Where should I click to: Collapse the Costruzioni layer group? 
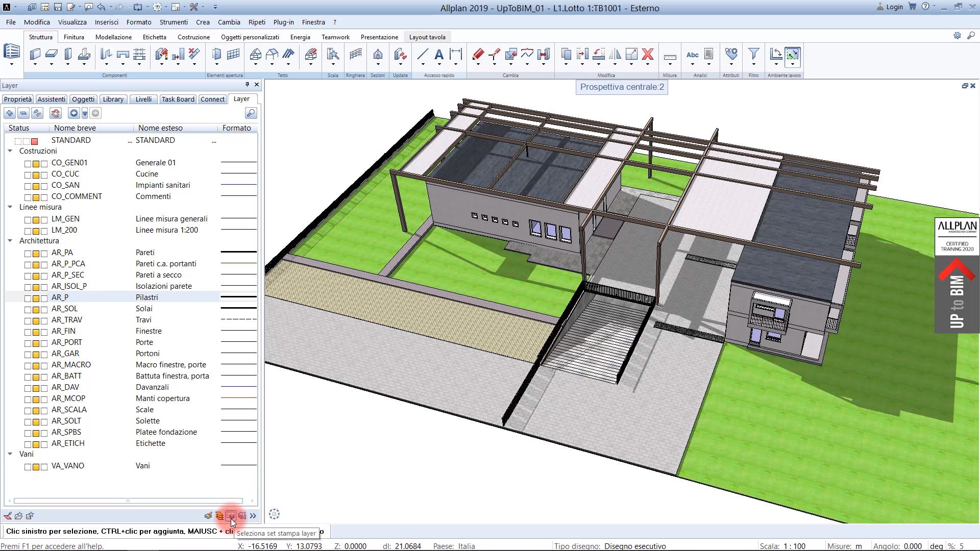point(10,151)
